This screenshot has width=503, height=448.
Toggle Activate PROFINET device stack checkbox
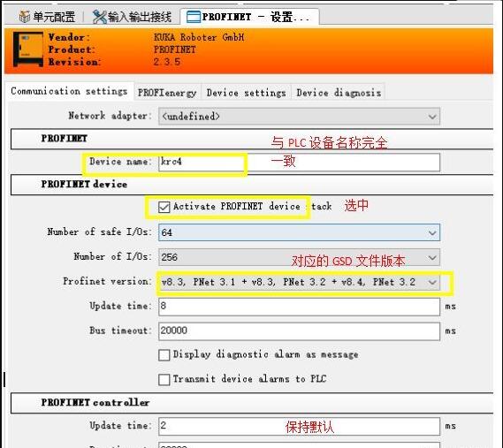coord(164,207)
